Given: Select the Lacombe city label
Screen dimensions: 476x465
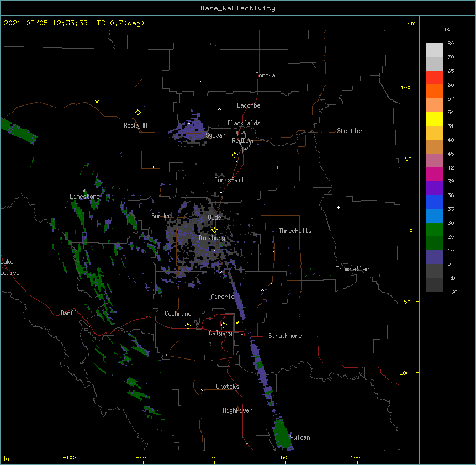Looking at the screenshot, I should click(x=248, y=105).
